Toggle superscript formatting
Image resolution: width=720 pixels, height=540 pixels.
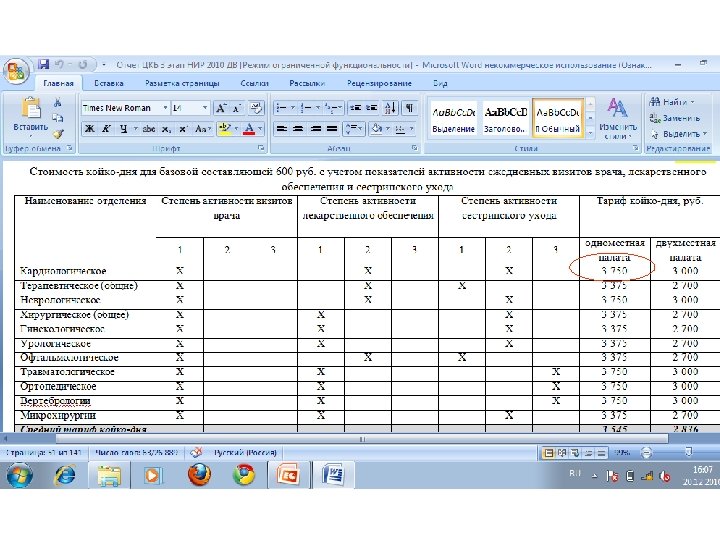(x=183, y=129)
